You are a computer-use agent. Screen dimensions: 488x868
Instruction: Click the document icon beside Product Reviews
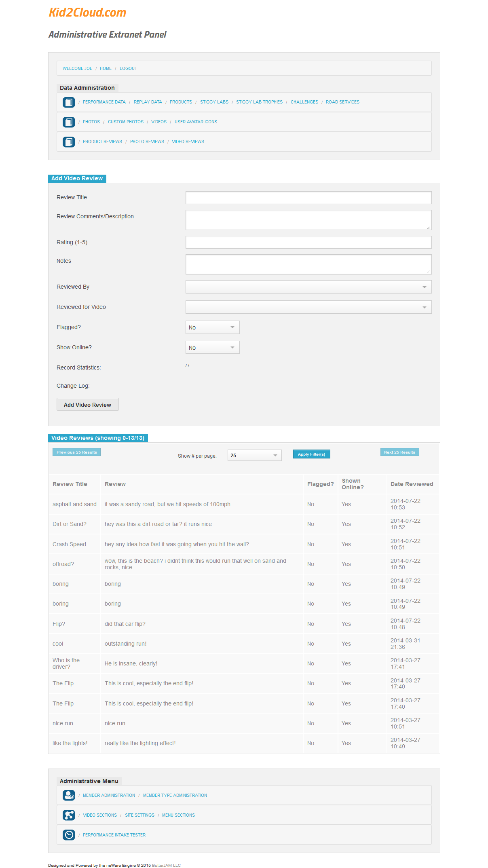pyautogui.click(x=69, y=142)
